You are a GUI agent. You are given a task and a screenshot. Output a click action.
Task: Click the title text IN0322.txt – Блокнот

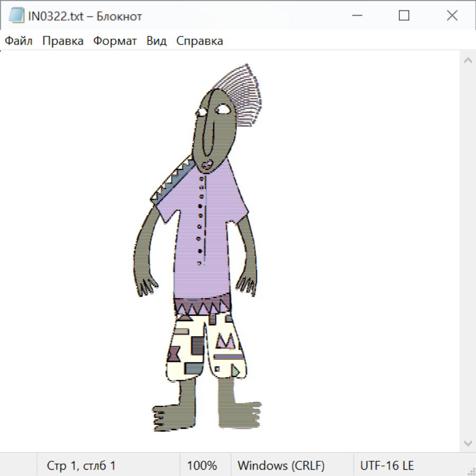point(85,16)
